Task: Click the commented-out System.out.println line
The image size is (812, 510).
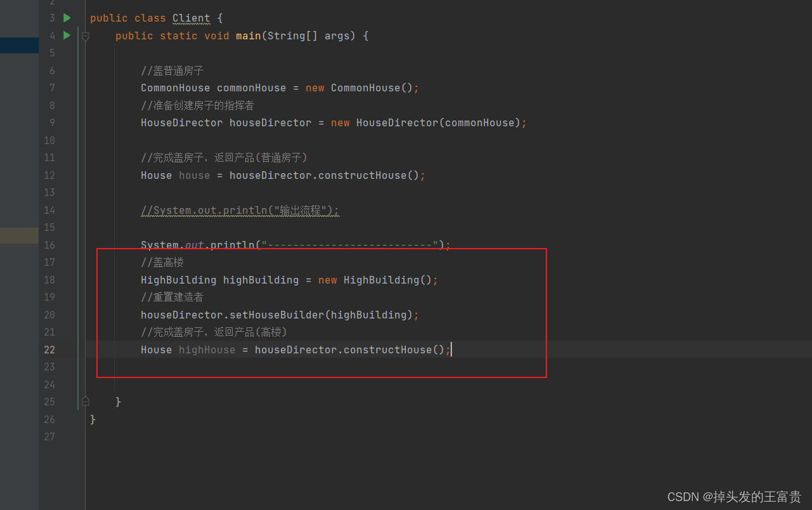Action: click(x=240, y=211)
